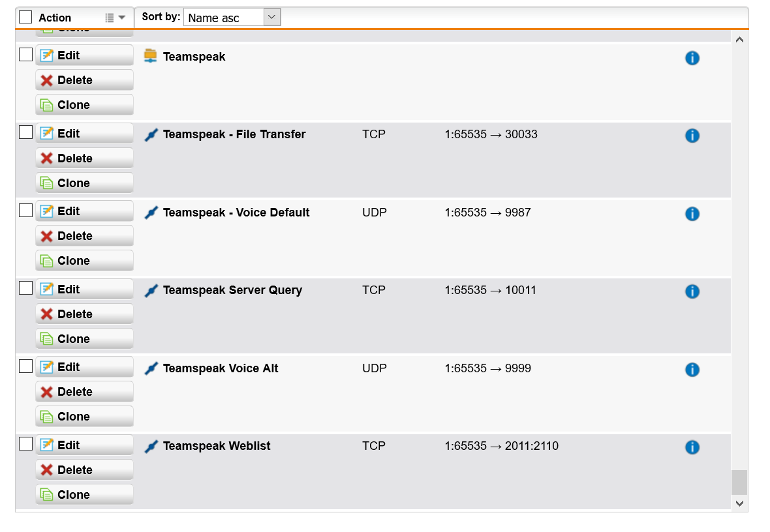Check the Teamspeak Voice Alt row
The image size is (770, 532).
[25, 366]
